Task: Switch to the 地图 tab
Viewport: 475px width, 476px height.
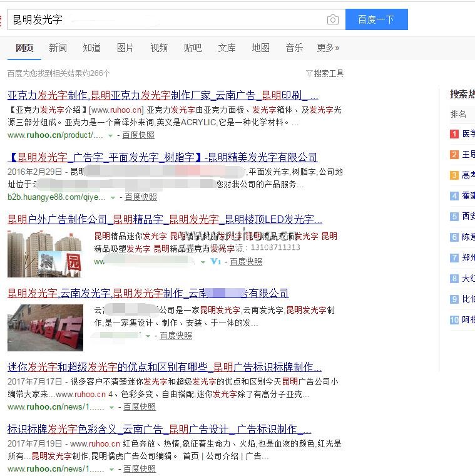Action: (260, 48)
